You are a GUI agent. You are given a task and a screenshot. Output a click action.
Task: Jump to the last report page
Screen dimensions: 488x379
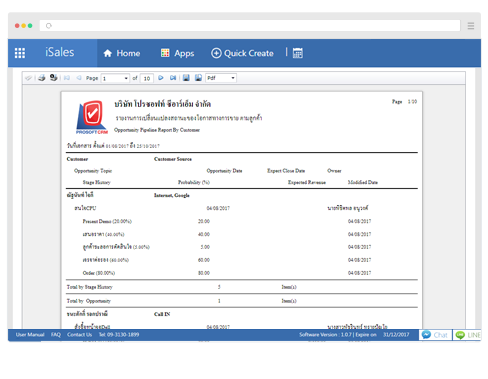click(173, 78)
